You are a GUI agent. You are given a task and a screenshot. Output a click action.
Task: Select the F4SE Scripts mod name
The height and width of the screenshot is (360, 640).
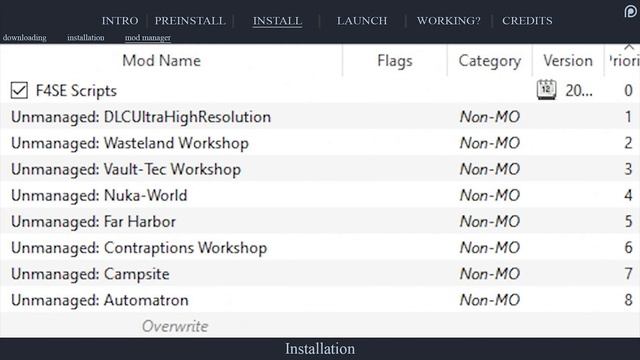[x=76, y=91]
